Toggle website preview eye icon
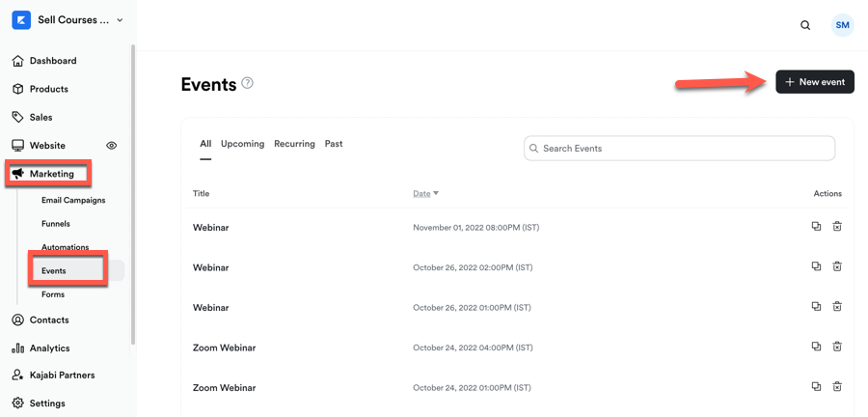This screenshot has height=417, width=868. coord(111,146)
